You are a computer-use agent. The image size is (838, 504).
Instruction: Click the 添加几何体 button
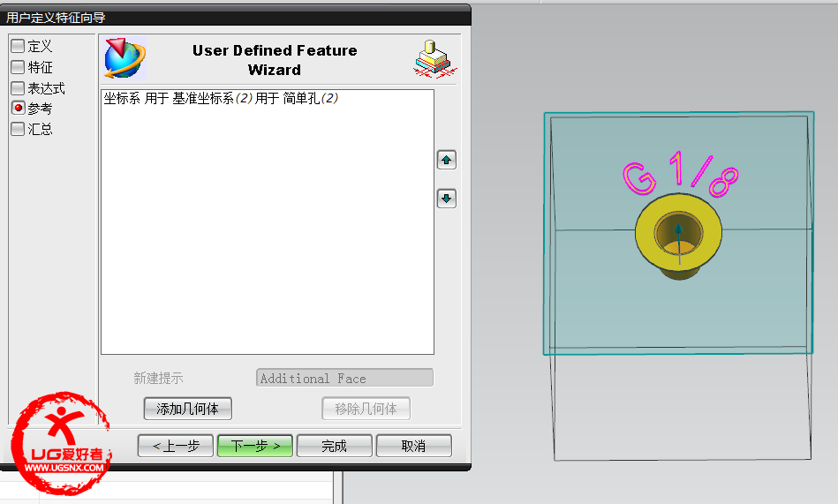(187, 409)
